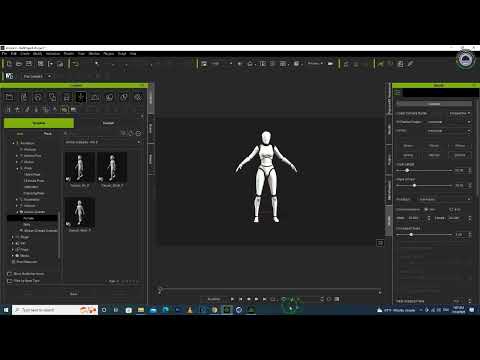Screen dimensions: 480x360
Task: Click the Save Project toolbar icon
Action: tap(29, 64)
